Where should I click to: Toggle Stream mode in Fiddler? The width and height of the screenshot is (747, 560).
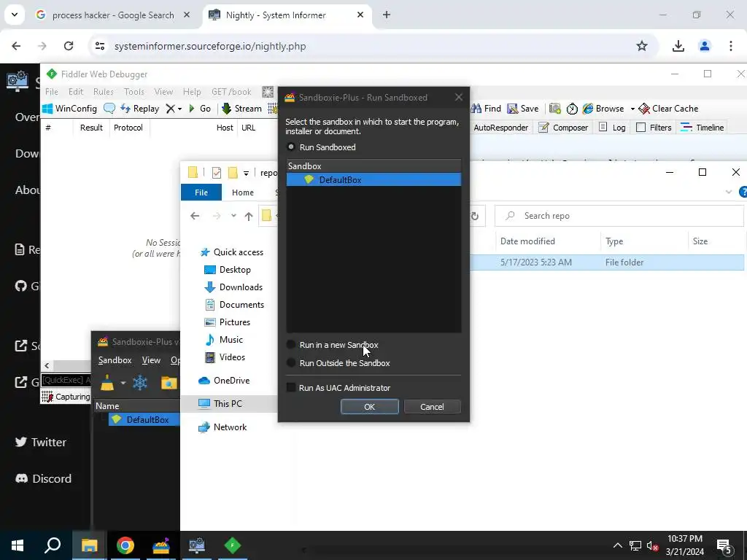(x=241, y=109)
